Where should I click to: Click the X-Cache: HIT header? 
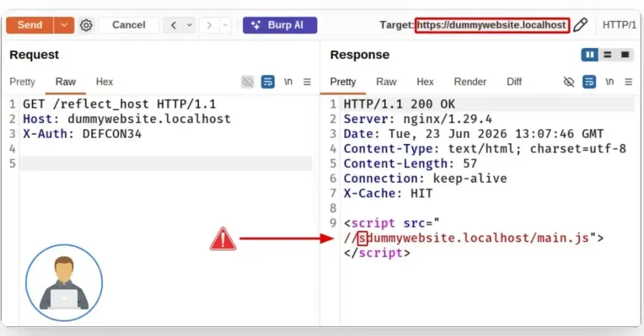pos(388,193)
